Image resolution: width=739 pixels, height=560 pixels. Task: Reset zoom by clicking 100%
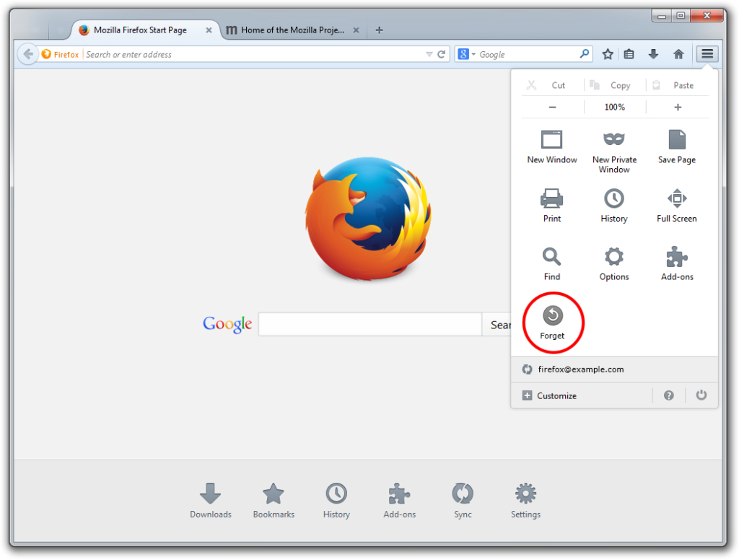click(x=615, y=108)
